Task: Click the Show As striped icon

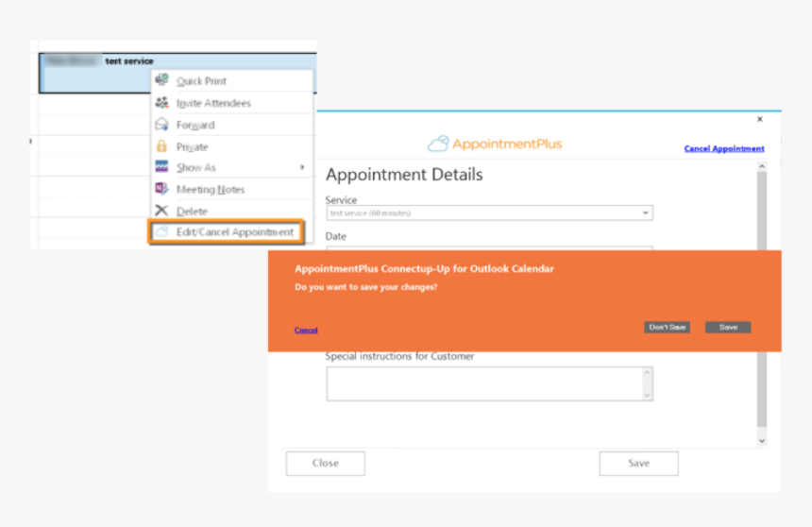Action: pos(162,167)
